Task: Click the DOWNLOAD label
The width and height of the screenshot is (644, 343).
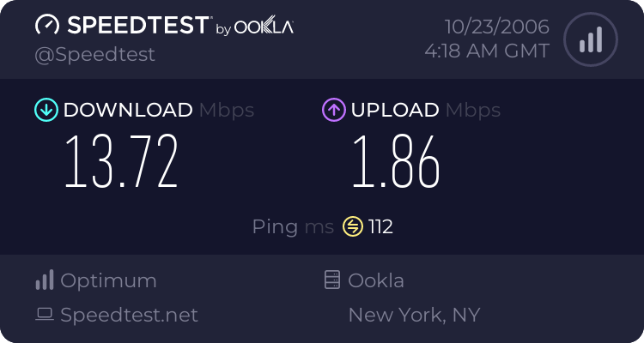Action: click(x=128, y=110)
